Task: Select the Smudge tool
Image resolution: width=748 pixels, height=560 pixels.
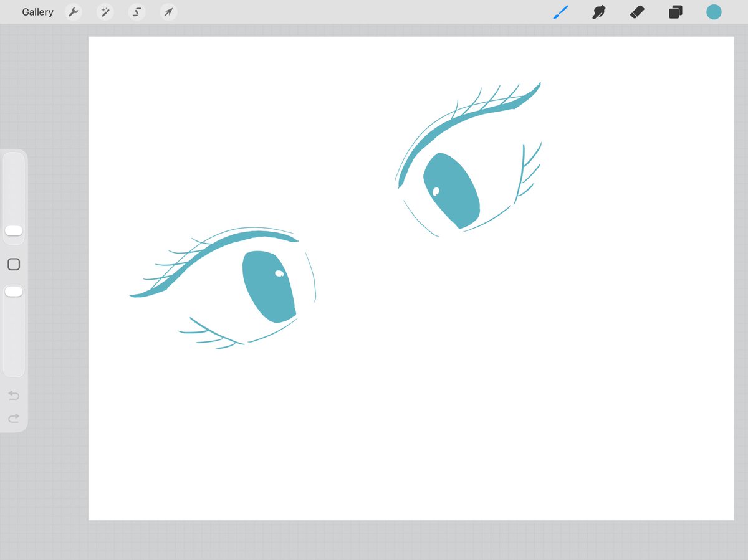Action: tap(599, 12)
